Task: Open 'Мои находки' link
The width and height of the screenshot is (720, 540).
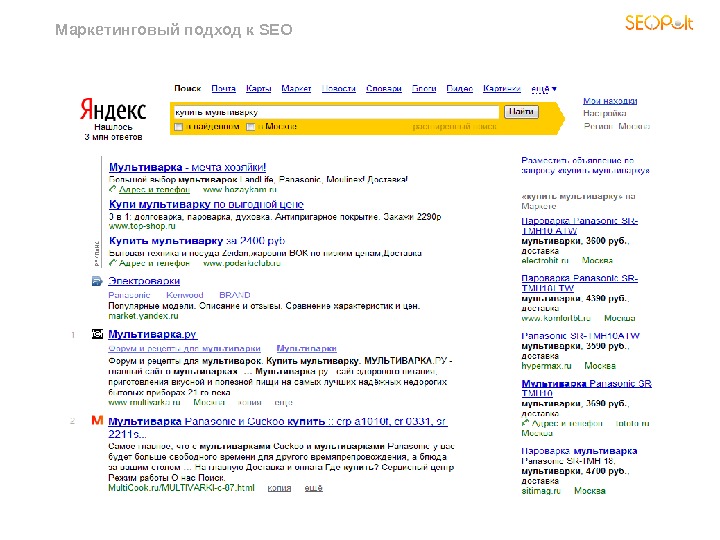Action: [x=610, y=101]
